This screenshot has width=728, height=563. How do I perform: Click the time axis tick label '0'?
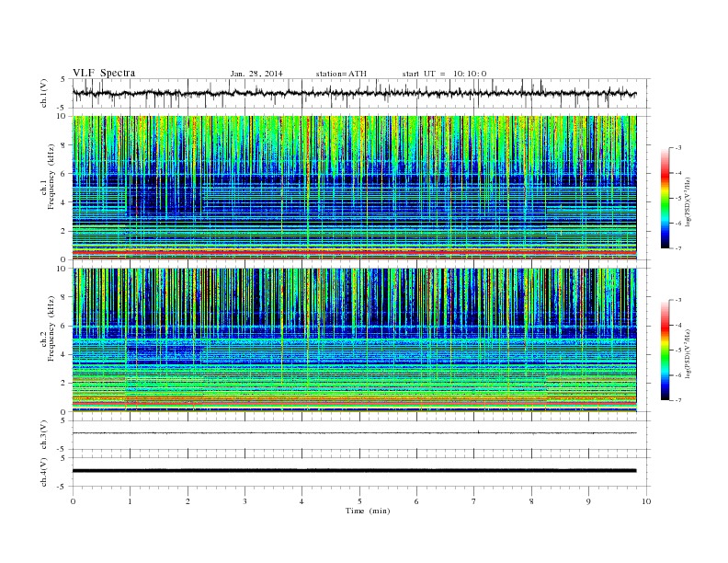73,501
